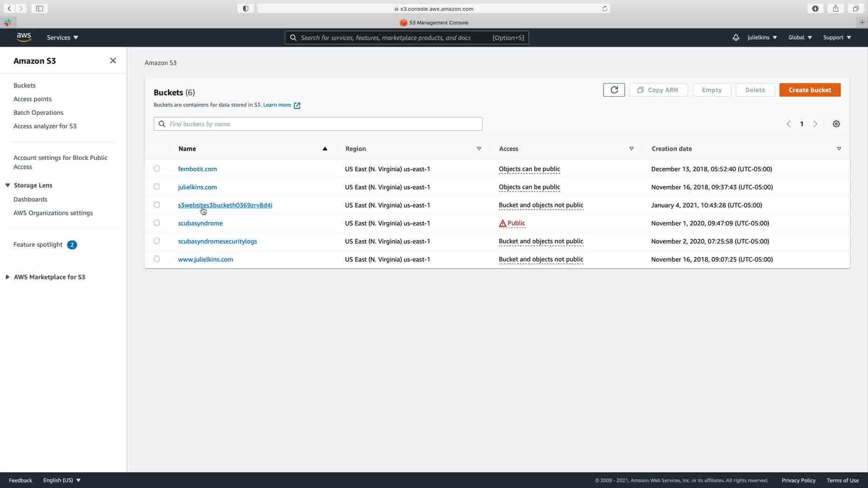The width and height of the screenshot is (868, 488).
Task: Open the Global region dropdown
Action: [800, 38]
